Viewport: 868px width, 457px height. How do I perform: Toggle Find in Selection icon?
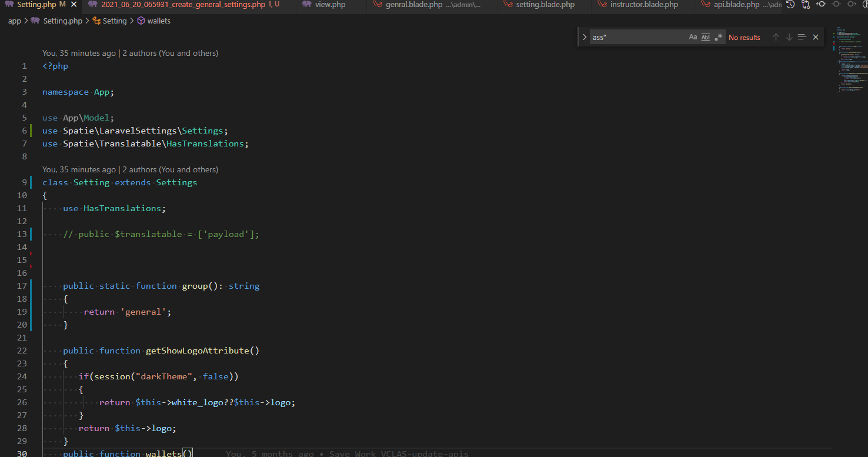pyautogui.click(x=802, y=37)
